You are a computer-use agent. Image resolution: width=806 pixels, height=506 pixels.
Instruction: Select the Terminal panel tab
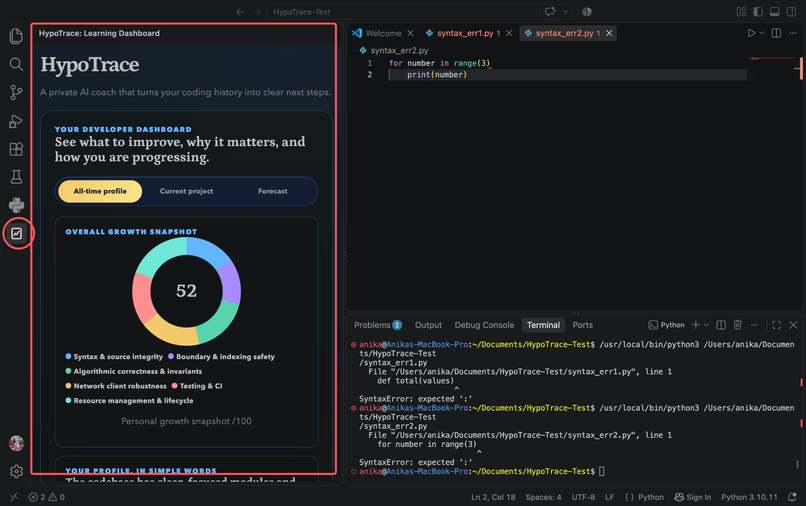click(x=543, y=325)
